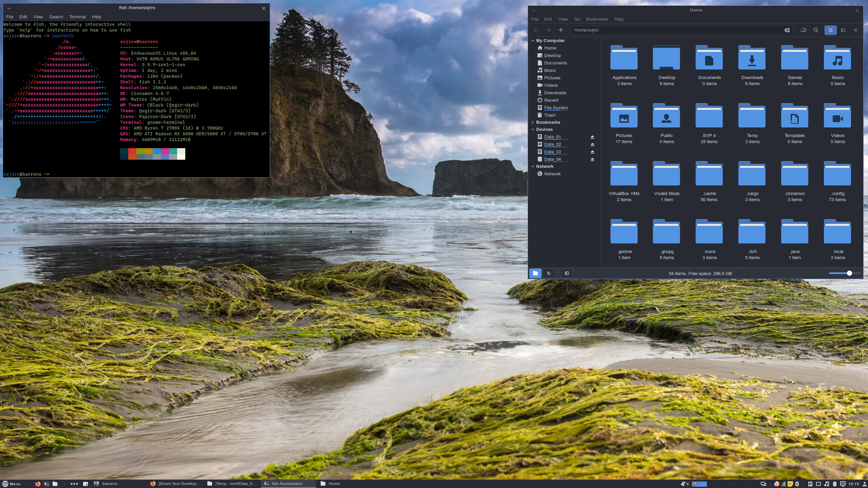868x488 pixels.
Task: Switch to list view
Action: 843,30
